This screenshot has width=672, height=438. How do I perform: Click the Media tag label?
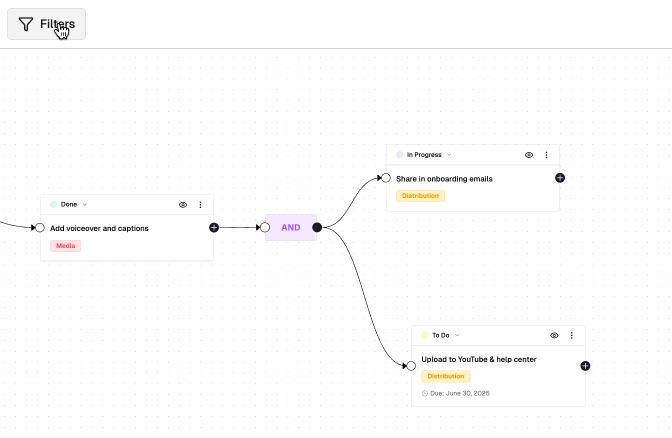[x=65, y=246]
